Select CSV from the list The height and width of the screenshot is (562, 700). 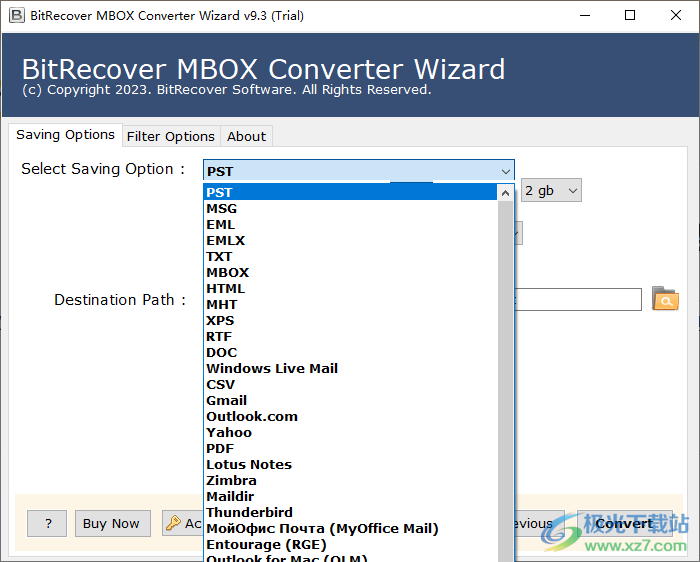click(350, 384)
